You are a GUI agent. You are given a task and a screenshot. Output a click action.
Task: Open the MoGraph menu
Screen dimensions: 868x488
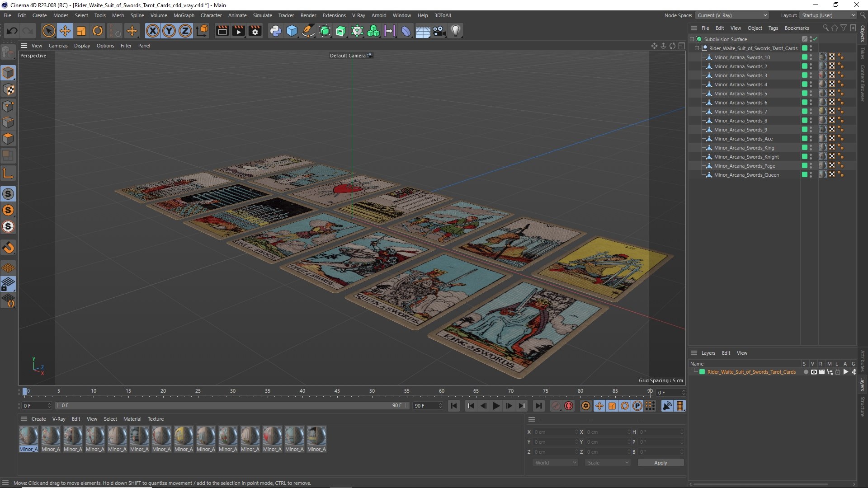(x=184, y=15)
